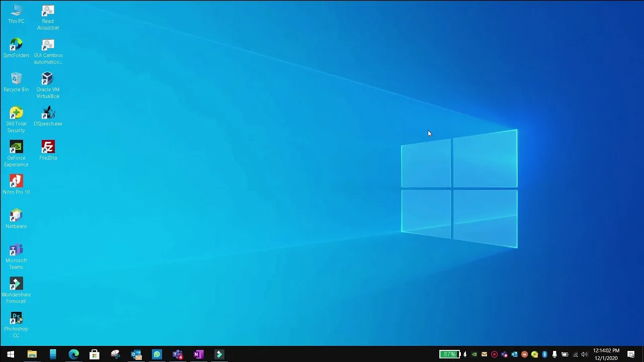644x362 pixels.
Task: Open OneNote from the taskbar
Action: (x=199, y=354)
